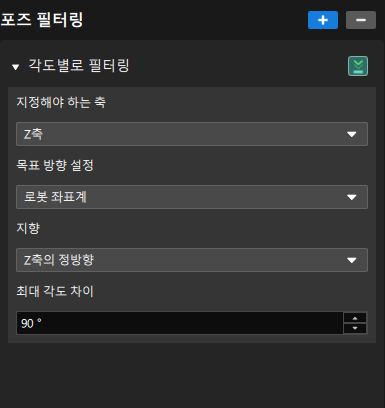Increase the 최대 각도 차이 value with up arrow
385x408 pixels.
pos(355,318)
